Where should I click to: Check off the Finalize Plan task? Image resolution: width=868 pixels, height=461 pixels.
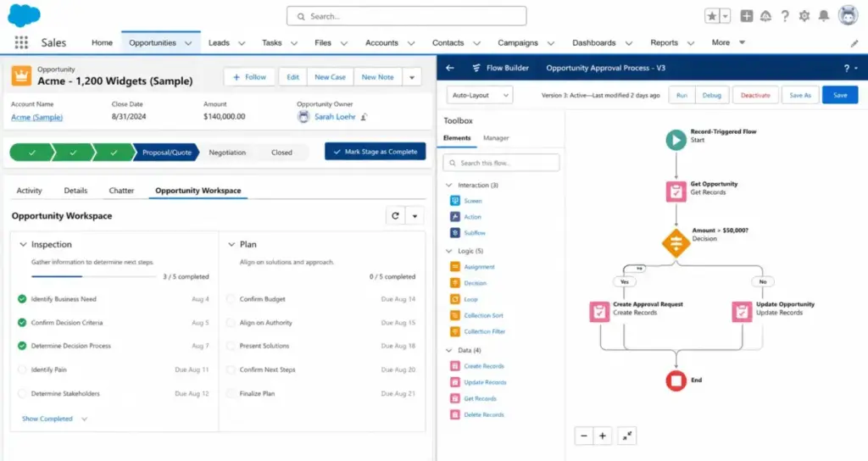(231, 393)
